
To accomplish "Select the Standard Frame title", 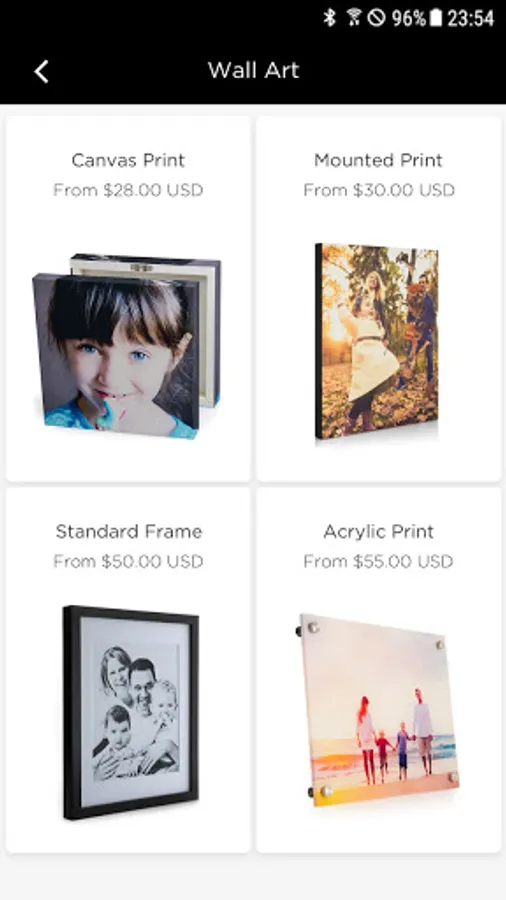I will tap(129, 532).
